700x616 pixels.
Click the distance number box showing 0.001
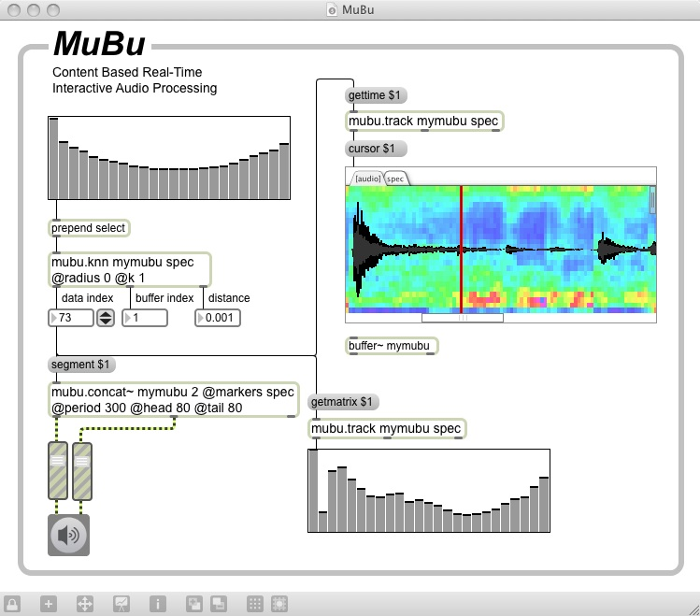point(218,318)
